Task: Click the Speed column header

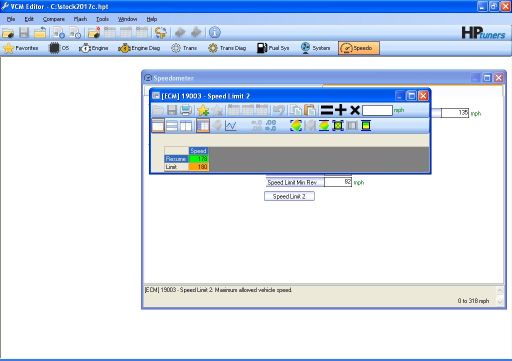Action: [199, 151]
